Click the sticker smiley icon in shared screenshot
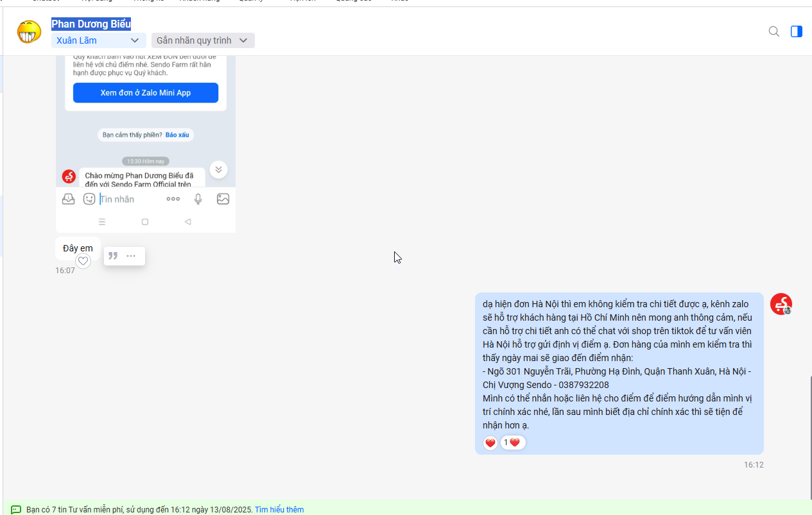812x515 pixels. point(89,199)
